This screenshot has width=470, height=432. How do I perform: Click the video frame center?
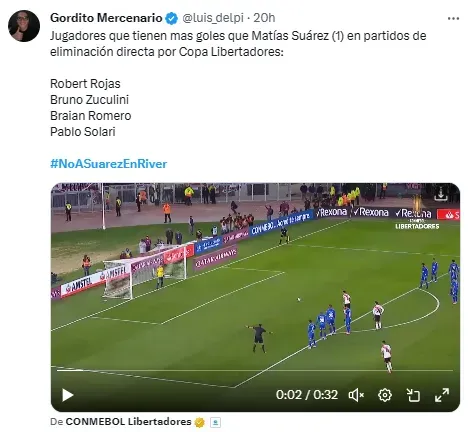(x=255, y=297)
